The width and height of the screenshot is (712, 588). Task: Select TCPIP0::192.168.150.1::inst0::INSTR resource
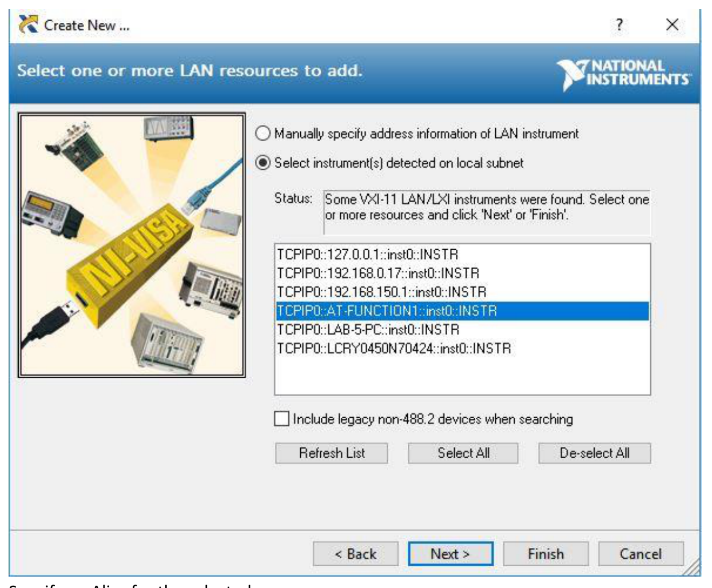(462, 292)
